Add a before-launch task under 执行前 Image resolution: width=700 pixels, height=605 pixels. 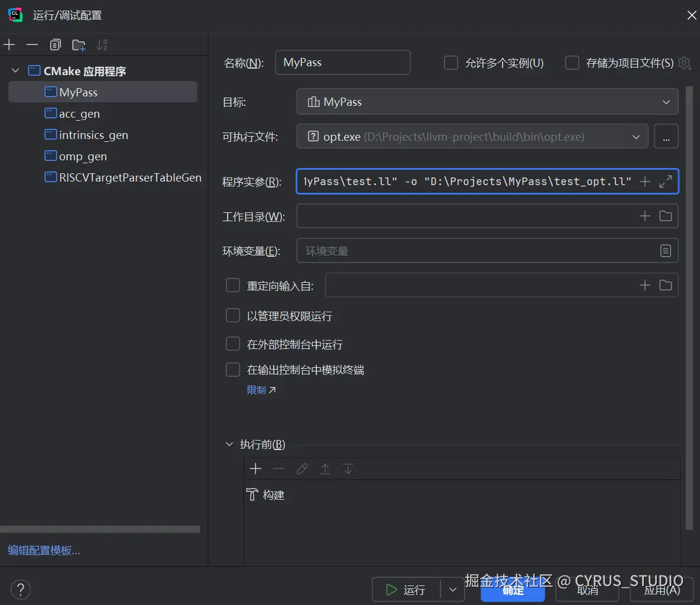255,468
